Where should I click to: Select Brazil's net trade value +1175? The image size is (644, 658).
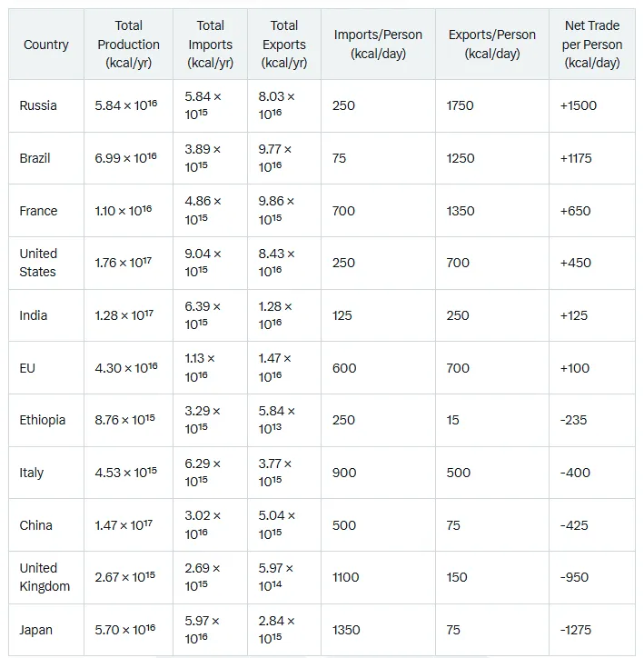576,158
